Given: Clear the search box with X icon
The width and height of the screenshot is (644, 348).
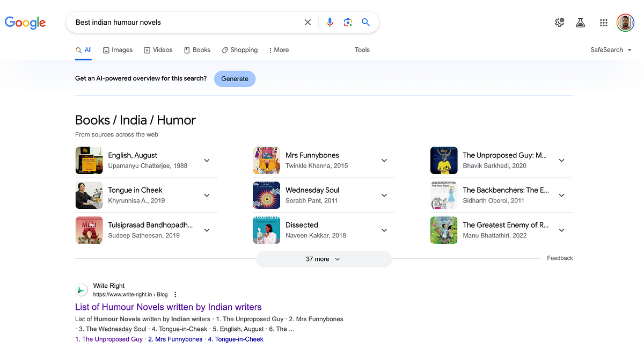Looking at the screenshot, I should [308, 23].
